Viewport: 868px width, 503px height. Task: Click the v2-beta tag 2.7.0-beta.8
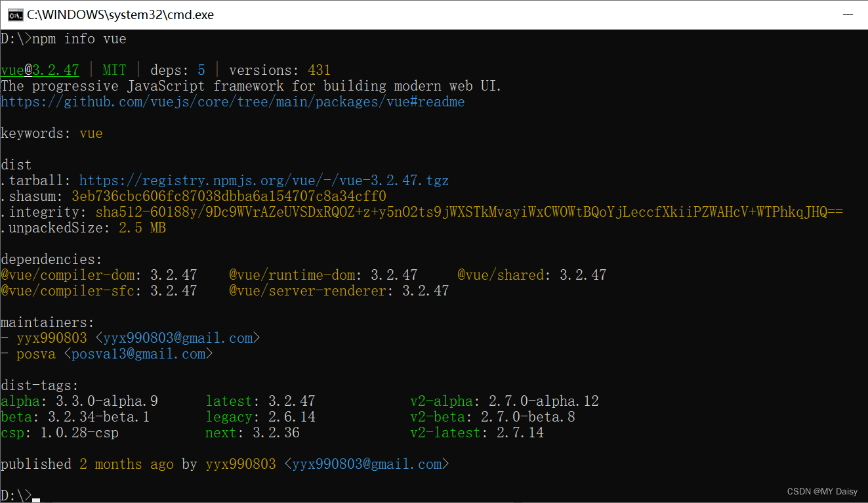tap(493, 417)
